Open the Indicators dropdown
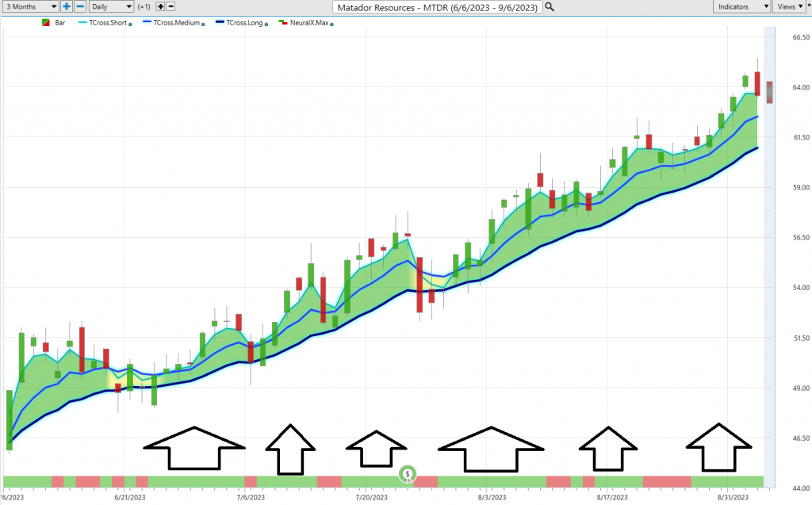Image resolution: width=812 pixels, height=505 pixels. 741,6
